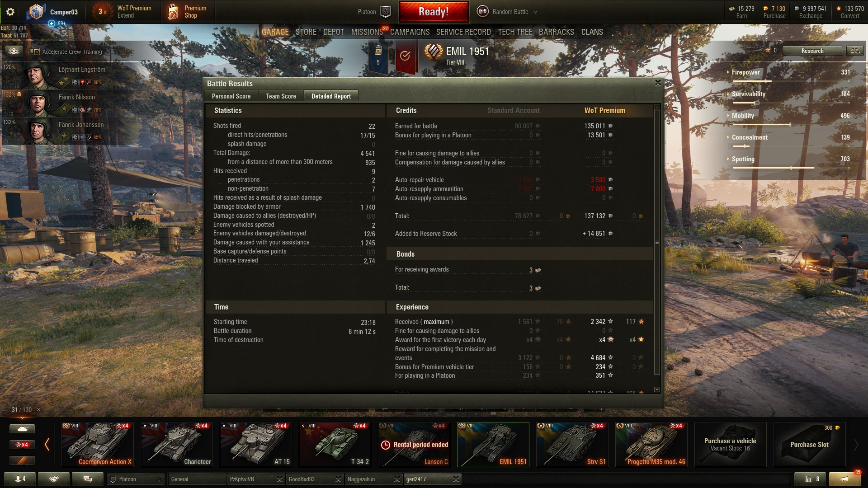Toggle the x4 bonus carousel filter

[x=22, y=445]
